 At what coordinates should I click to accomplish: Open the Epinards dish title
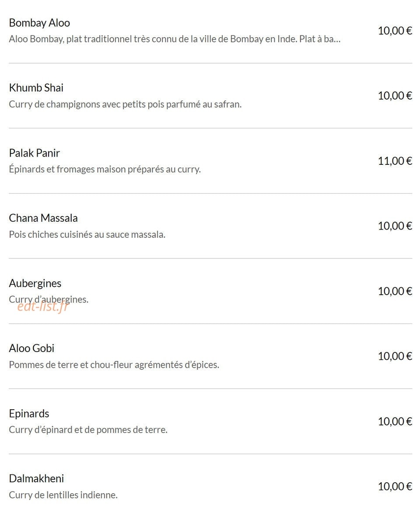click(29, 414)
